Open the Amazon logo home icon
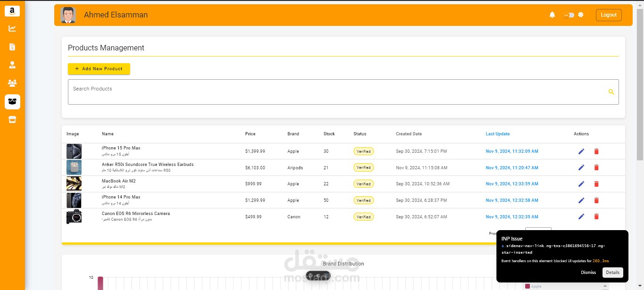The height and width of the screenshot is (290, 644). pos(12,11)
